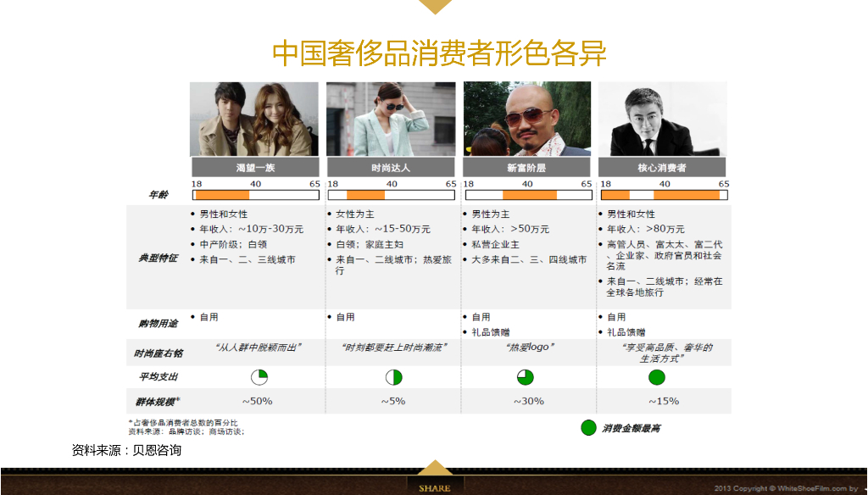Click the 核心消费者 solid green circle icon

[x=657, y=375]
